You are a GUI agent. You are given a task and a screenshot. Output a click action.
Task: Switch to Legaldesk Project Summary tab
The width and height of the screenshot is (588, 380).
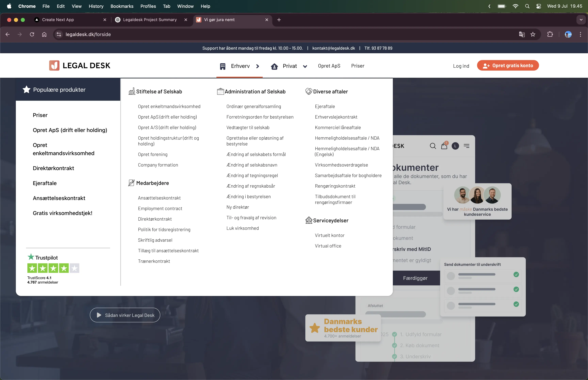(x=150, y=20)
